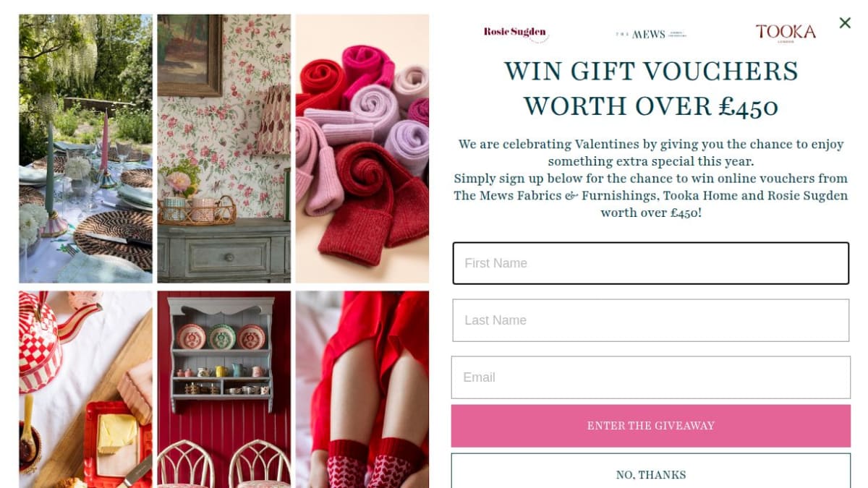Click the framed painting in wallpaper photo
Viewport: 868px width, 488px height.
coord(190,55)
